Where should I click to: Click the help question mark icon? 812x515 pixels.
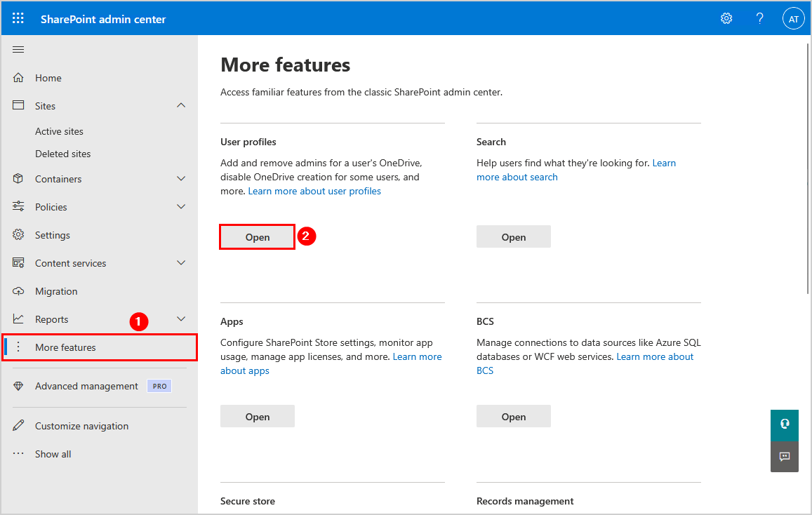click(759, 19)
